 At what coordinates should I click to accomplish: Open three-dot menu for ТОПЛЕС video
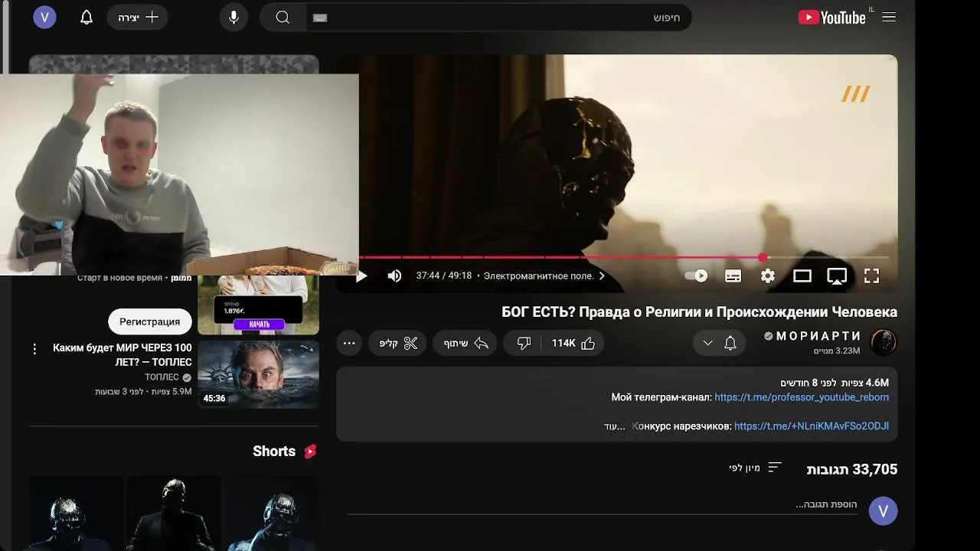34,349
